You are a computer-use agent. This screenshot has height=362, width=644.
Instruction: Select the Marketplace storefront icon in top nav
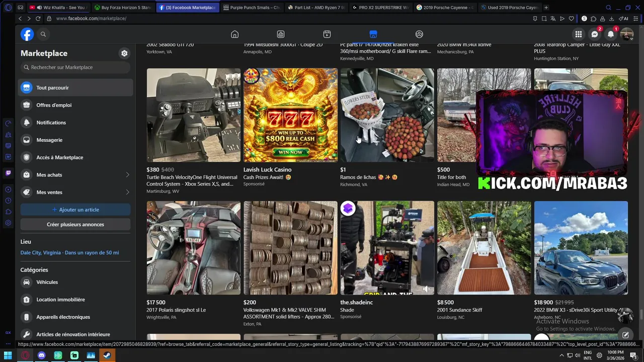(x=373, y=34)
